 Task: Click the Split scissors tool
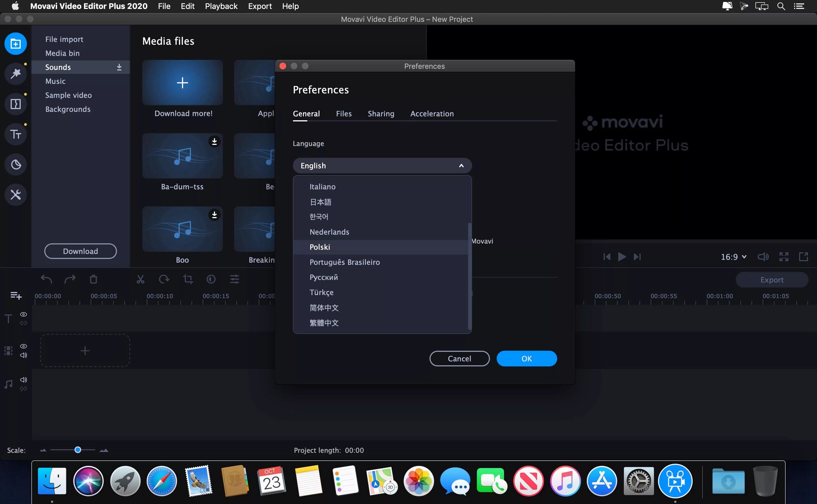(x=141, y=279)
